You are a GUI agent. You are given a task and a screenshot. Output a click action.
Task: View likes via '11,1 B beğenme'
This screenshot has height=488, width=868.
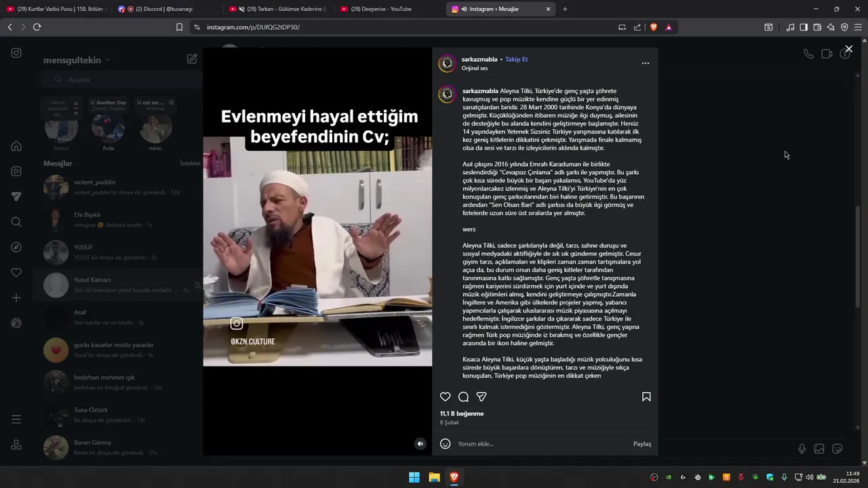(462, 413)
